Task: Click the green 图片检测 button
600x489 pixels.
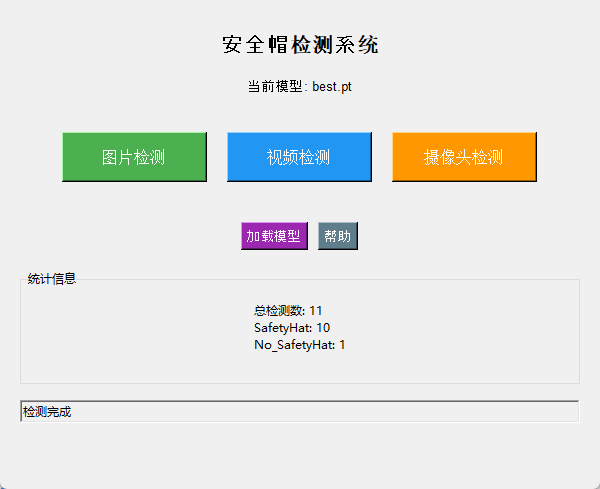Action: click(134, 157)
